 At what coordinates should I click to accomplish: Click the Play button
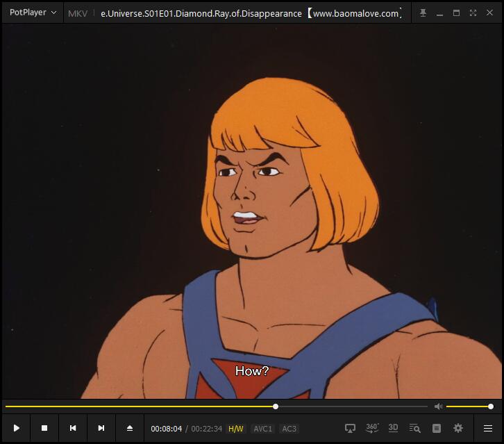coord(17,428)
